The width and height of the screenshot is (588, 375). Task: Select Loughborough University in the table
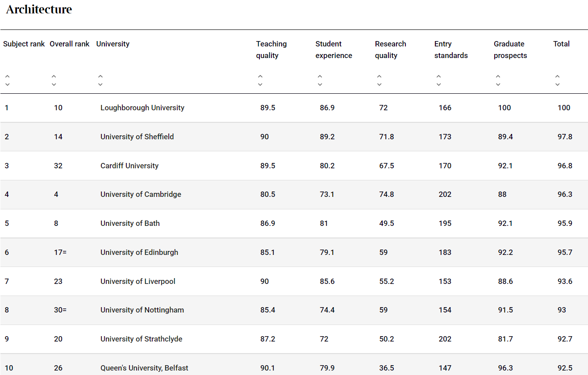point(142,108)
